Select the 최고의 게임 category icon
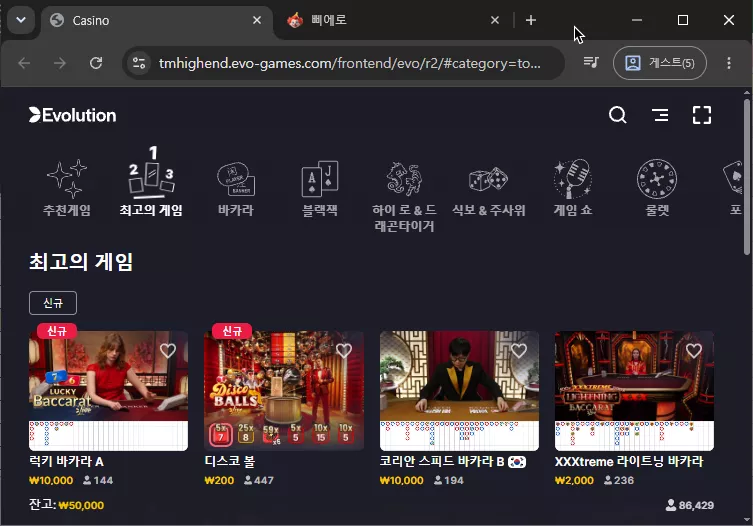This screenshot has height=526, width=753. (x=151, y=172)
